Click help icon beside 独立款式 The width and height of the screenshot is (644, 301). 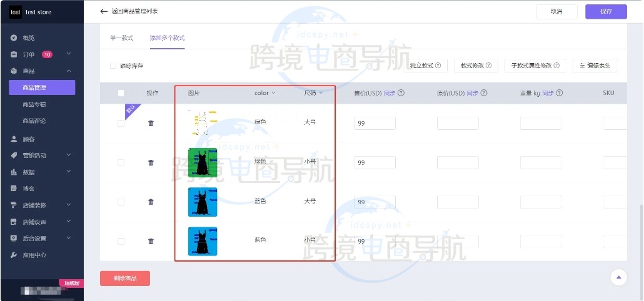coord(438,66)
